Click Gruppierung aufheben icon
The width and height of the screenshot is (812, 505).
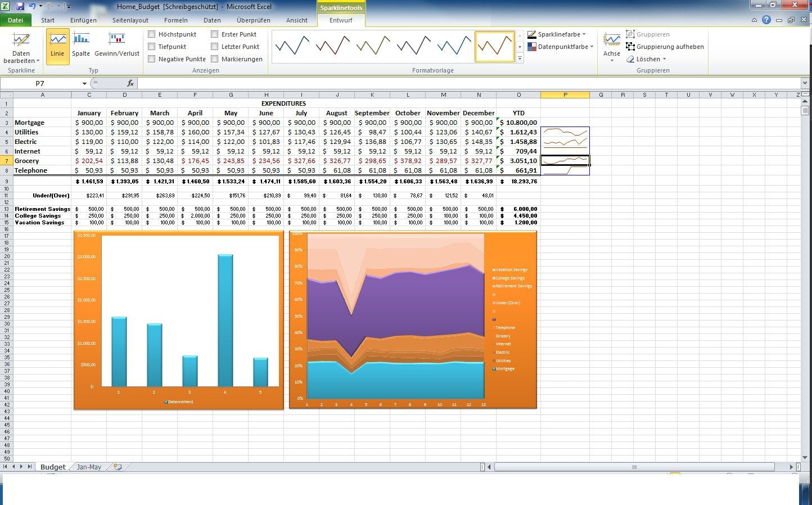(630, 47)
